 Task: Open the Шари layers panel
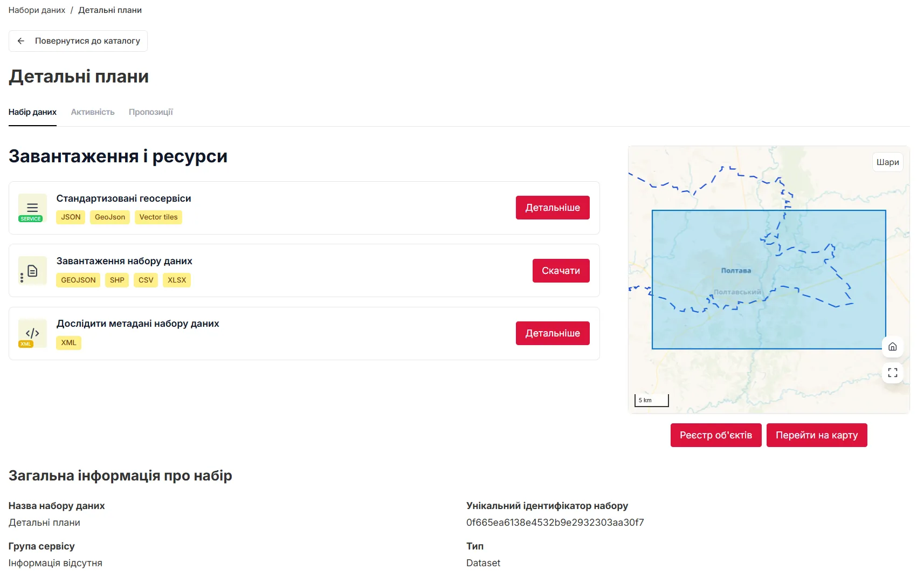pos(887,162)
